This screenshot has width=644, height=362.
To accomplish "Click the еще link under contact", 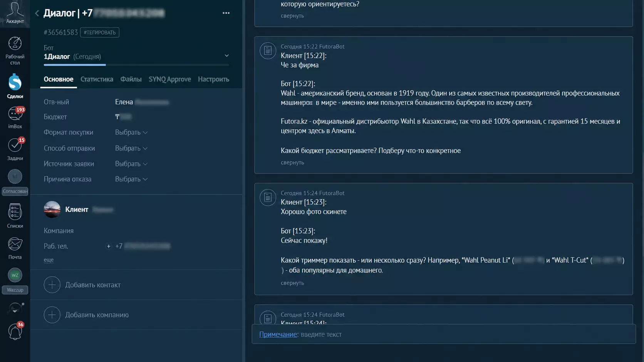I will tap(49, 260).
